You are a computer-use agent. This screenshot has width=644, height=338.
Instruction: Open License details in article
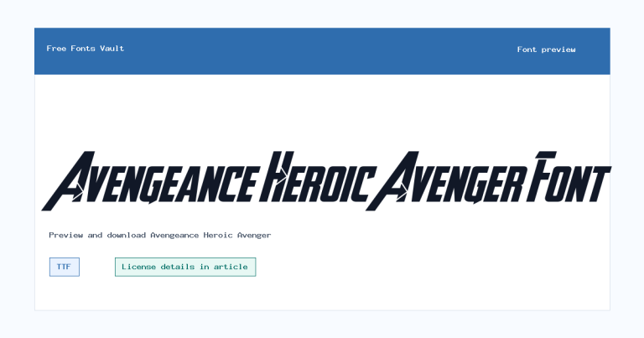(x=185, y=267)
